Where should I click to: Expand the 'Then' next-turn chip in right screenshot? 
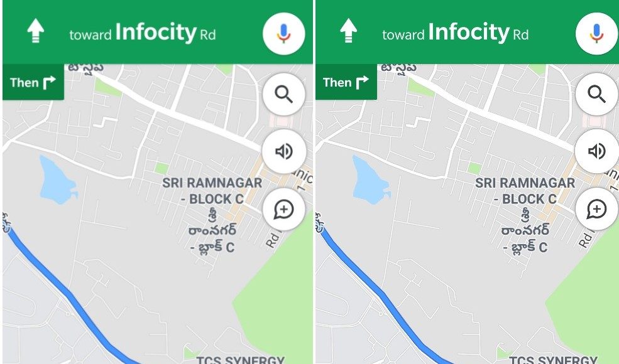346,82
